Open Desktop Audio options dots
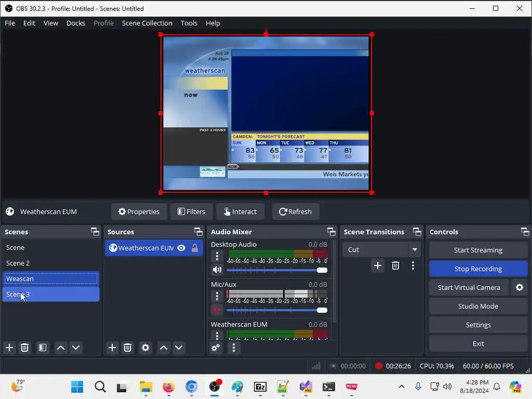Viewport: 532px width, 399px height. point(217,256)
